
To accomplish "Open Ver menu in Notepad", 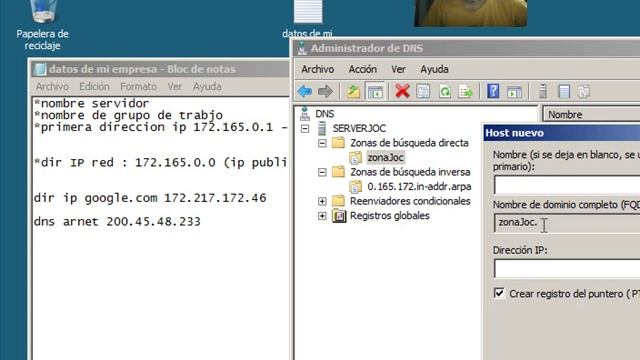I will click(x=175, y=87).
